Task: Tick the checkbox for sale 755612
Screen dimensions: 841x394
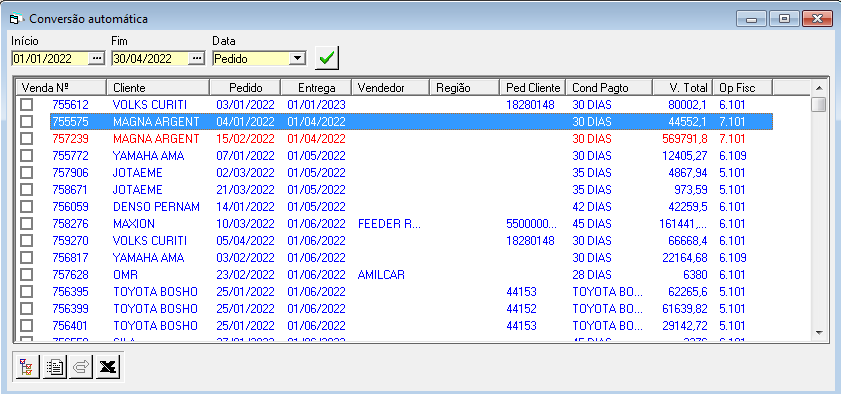Action: (26, 105)
